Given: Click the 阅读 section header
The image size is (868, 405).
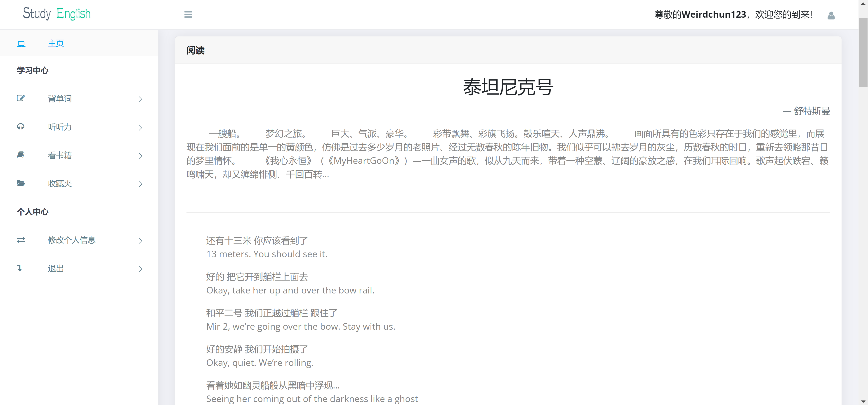Looking at the screenshot, I should coord(196,51).
